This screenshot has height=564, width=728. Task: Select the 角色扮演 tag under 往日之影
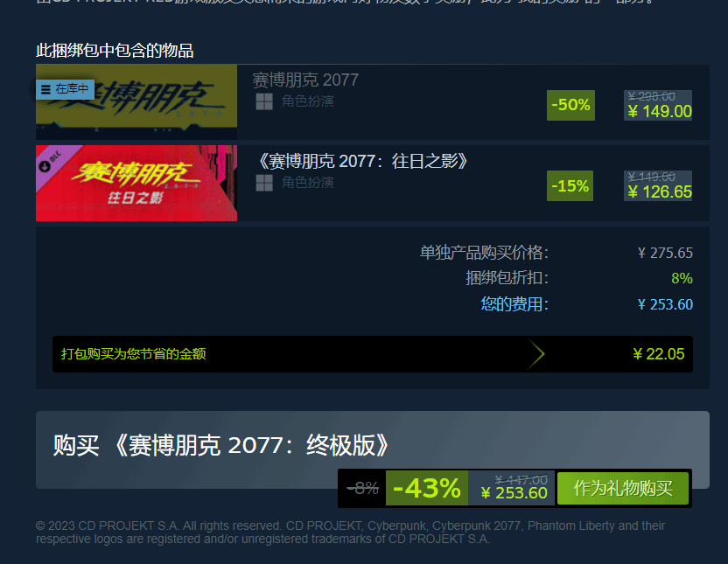pos(307,183)
